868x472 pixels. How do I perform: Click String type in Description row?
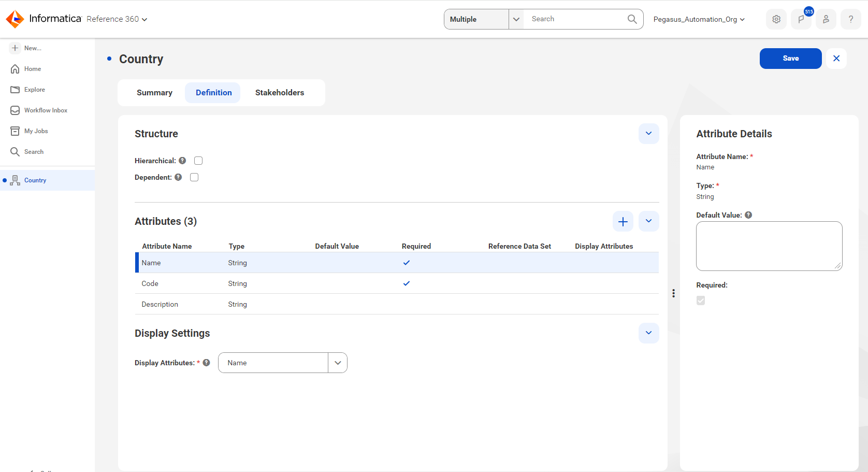[x=238, y=304]
